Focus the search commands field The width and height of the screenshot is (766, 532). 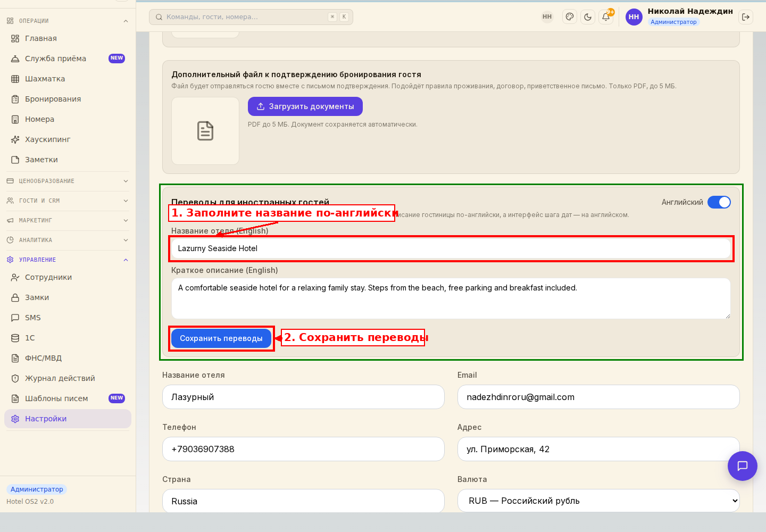click(x=251, y=17)
